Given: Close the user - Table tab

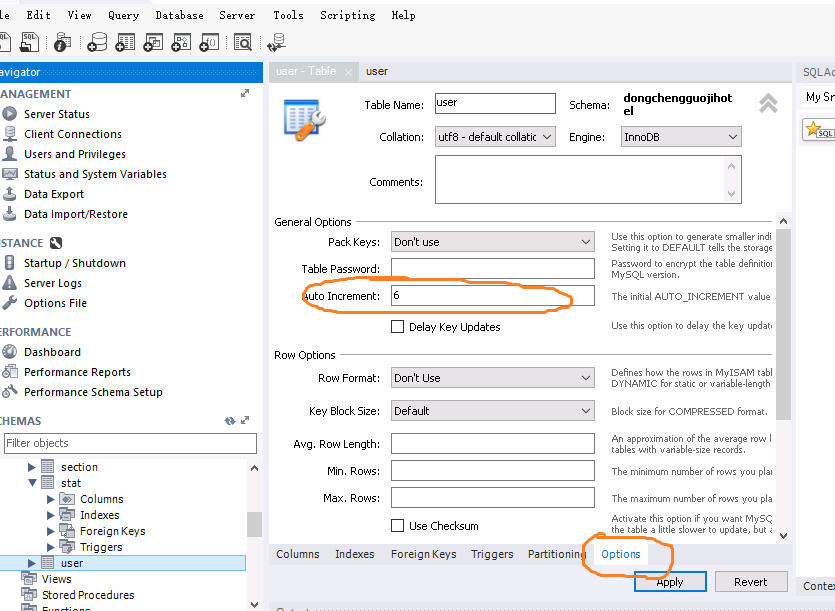Looking at the screenshot, I should coord(348,72).
